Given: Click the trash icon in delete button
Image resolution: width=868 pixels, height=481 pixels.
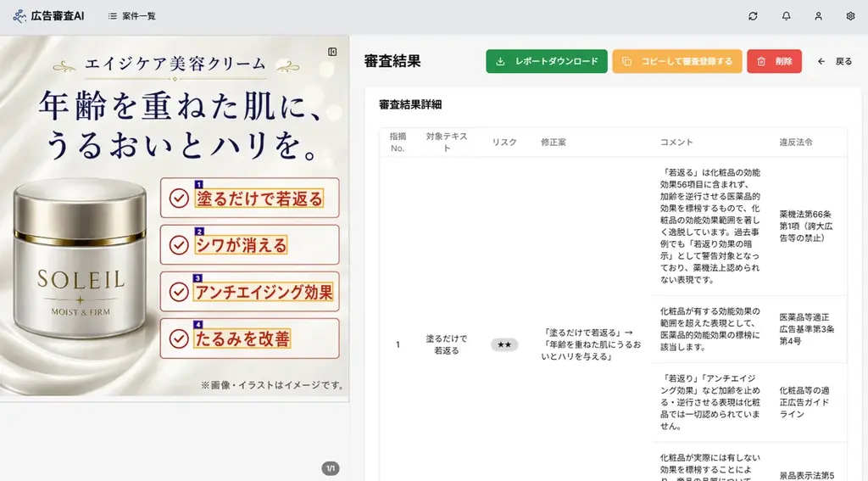Looking at the screenshot, I should [x=761, y=62].
